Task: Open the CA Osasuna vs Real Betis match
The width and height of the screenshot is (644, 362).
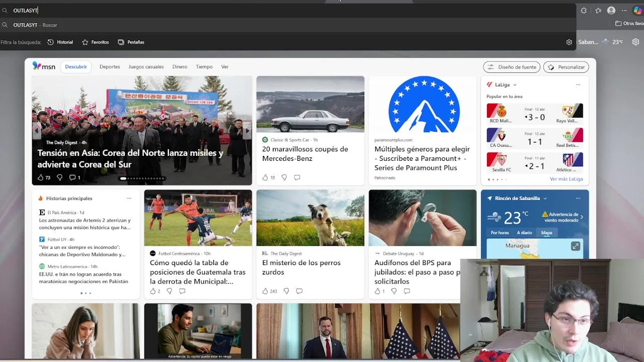Action: pos(535,138)
